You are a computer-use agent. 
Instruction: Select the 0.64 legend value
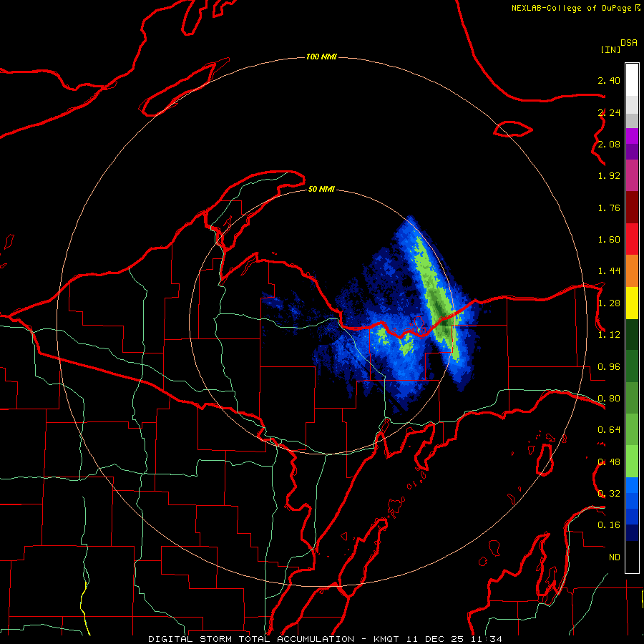(x=609, y=430)
